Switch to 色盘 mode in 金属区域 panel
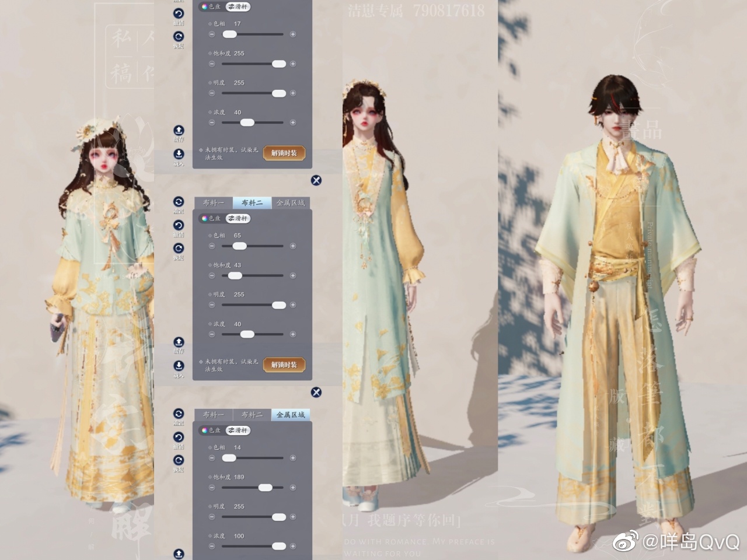This screenshot has height=560, width=747. click(211, 430)
